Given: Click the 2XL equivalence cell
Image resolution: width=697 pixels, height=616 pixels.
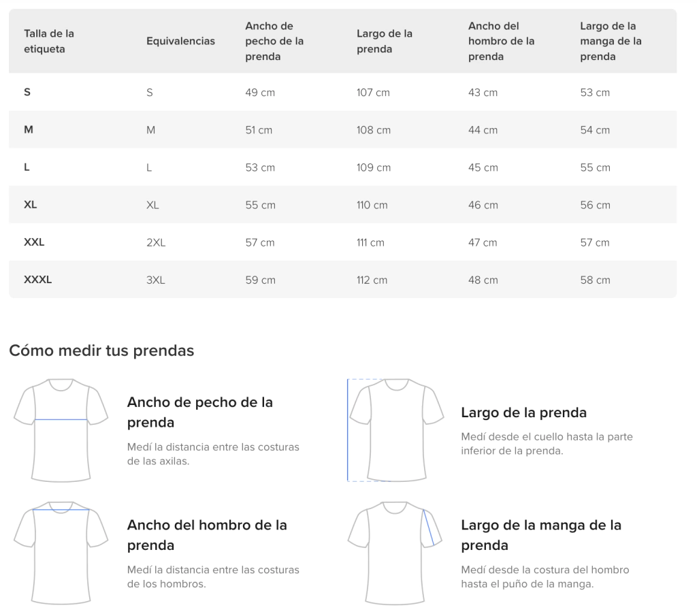Looking at the screenshot, I should [x=156, y=242].
